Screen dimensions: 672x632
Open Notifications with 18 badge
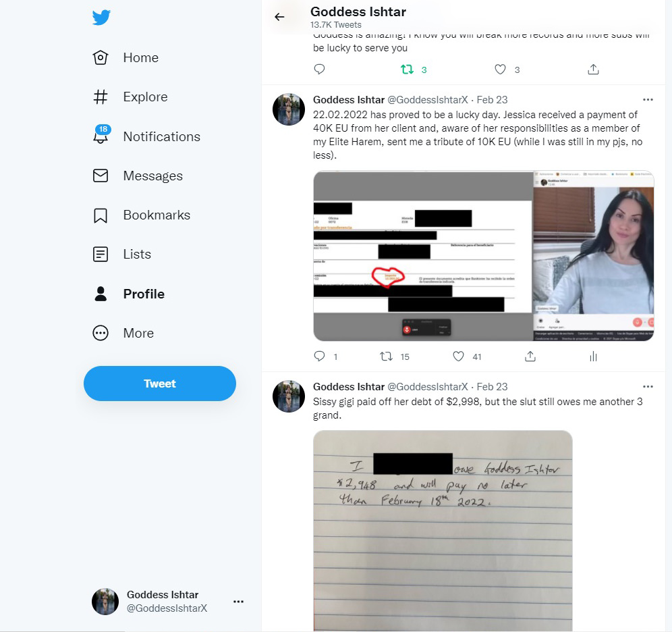click(146, 136)
